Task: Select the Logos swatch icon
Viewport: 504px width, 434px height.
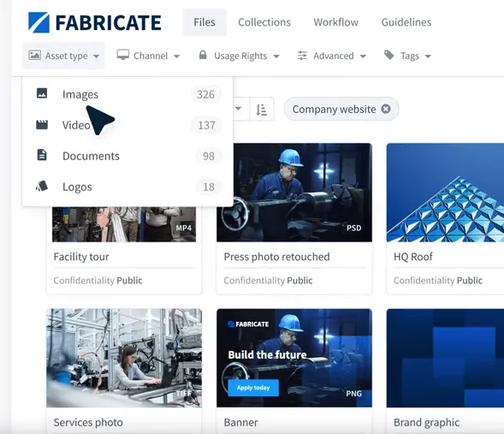Action: [x=42, y=186]
